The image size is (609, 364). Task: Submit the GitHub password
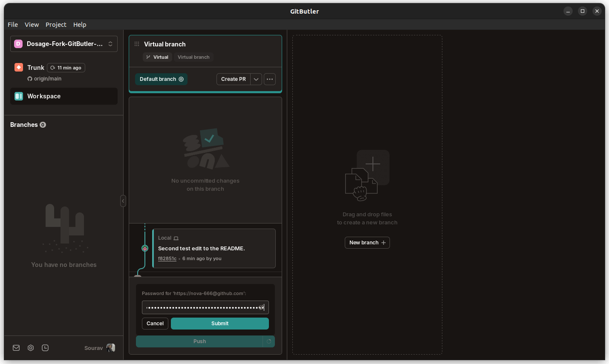pyautogui.click(x=219, y=323)
